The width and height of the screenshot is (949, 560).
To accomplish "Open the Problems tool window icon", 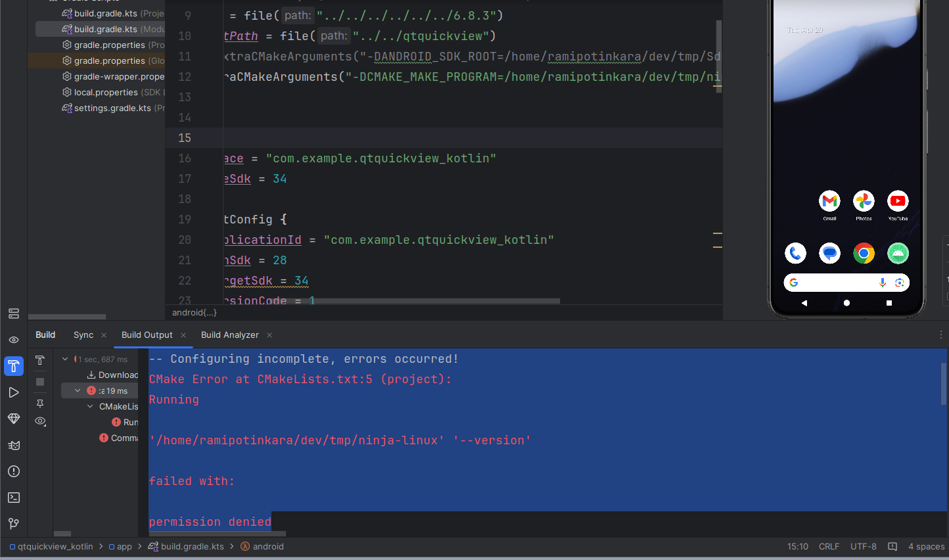I will (14, 471).
